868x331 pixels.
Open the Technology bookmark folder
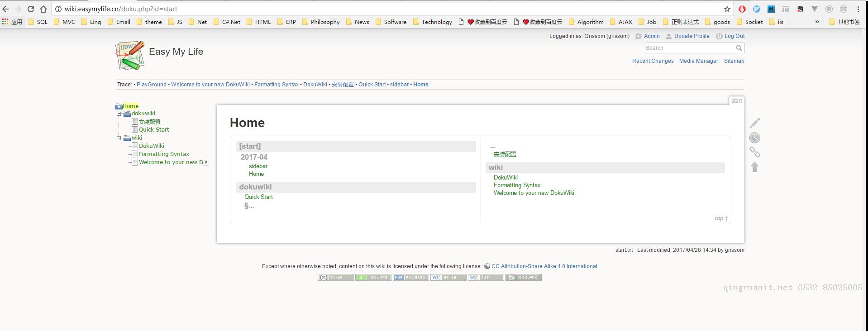click(432, 22)
